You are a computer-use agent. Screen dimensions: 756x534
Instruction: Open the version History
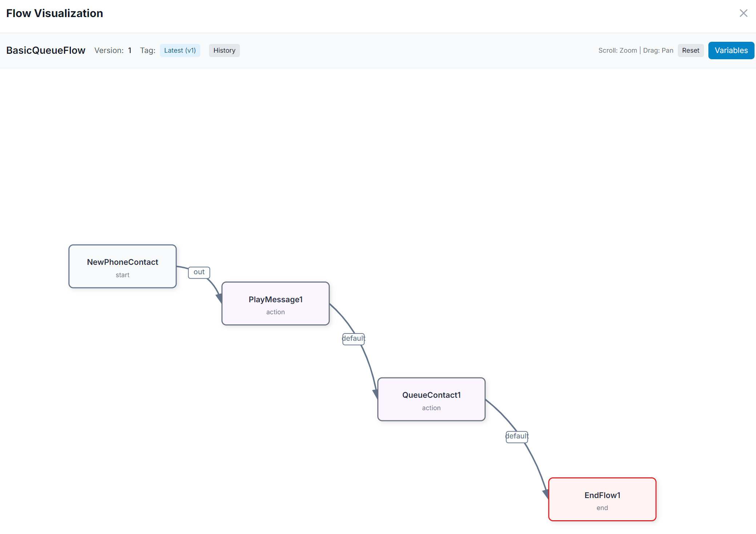[x=224, y=50]
